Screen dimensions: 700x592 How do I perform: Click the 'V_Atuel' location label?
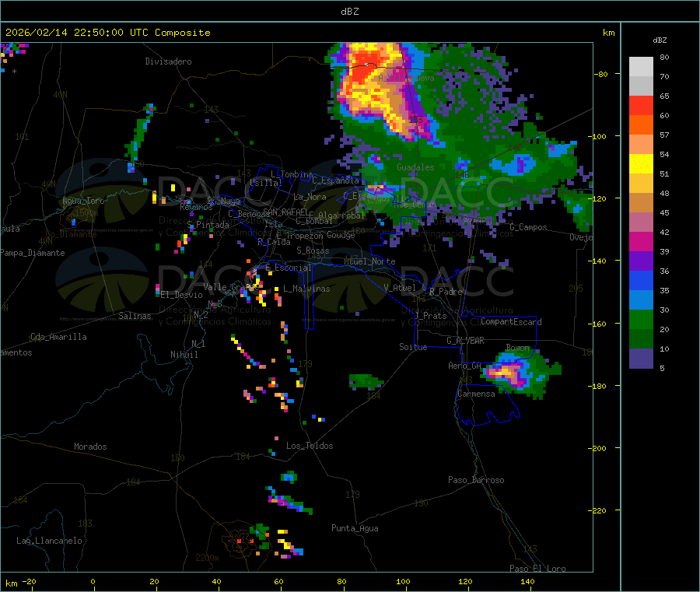(400, 288)
